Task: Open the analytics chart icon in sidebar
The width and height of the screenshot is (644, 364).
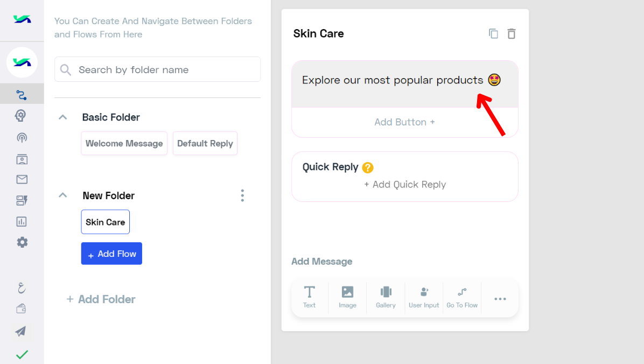Action: pos(22,222)
